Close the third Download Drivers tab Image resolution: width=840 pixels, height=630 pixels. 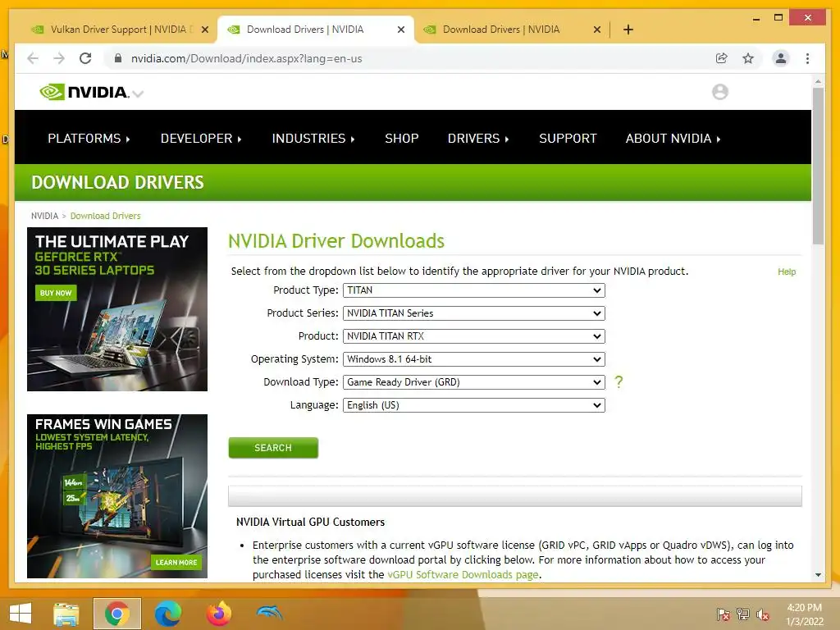(597, 30)
